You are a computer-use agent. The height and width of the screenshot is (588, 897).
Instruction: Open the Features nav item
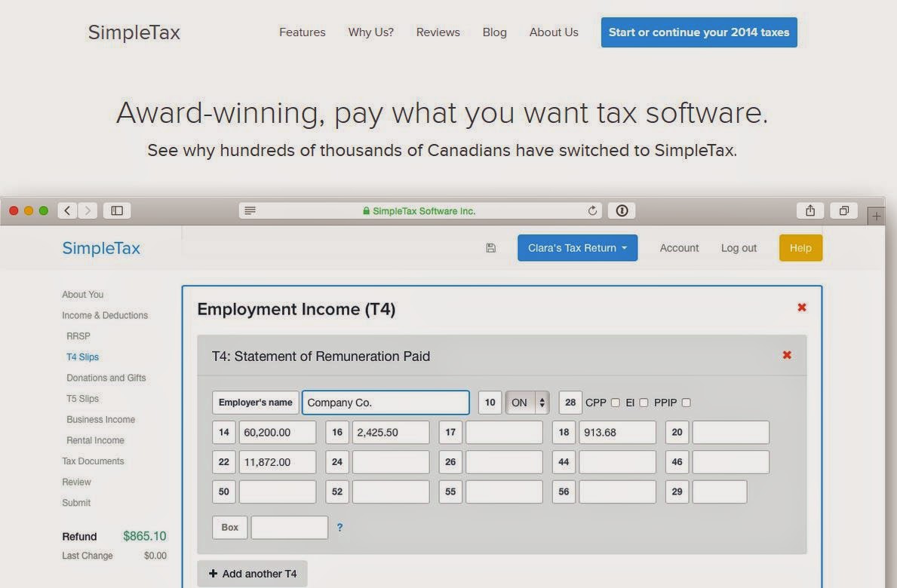[302, 32]
